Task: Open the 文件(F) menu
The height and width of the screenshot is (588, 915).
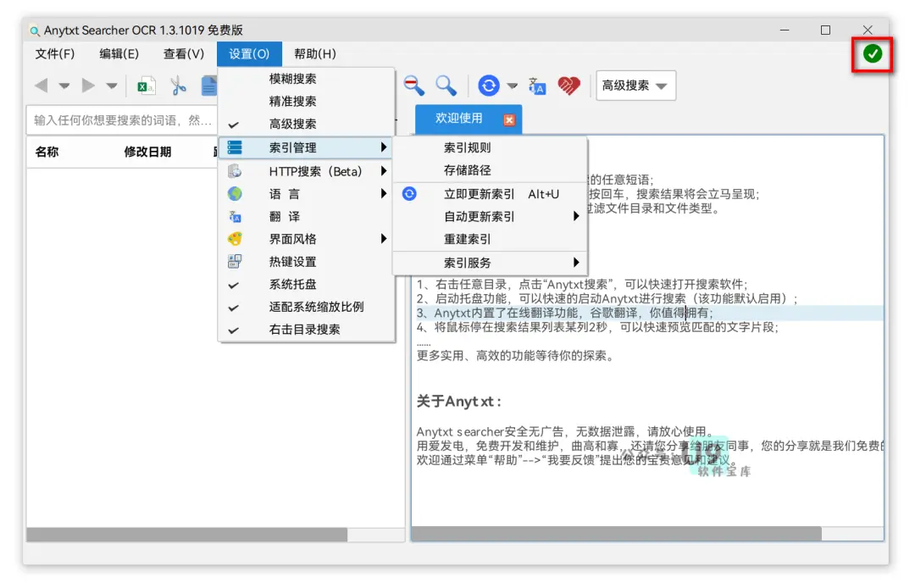Action: (x=55, y=53)
